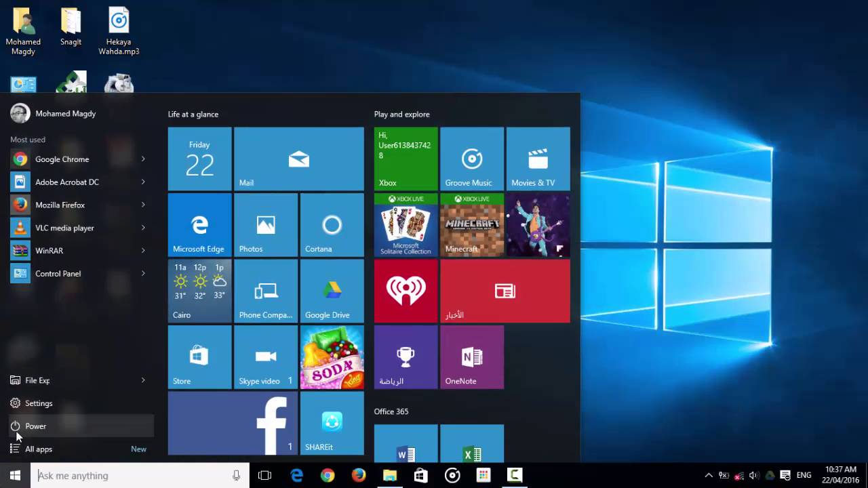Open the Action Center notifications icon
This screenshot has width=868, height=488.
coord(785,475)
